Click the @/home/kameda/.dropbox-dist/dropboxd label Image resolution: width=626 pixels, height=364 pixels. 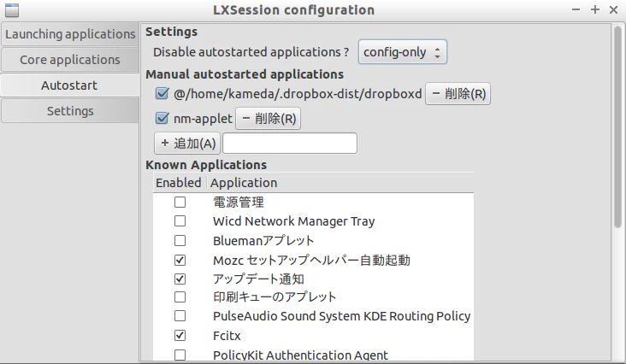(x=298, y=94)
